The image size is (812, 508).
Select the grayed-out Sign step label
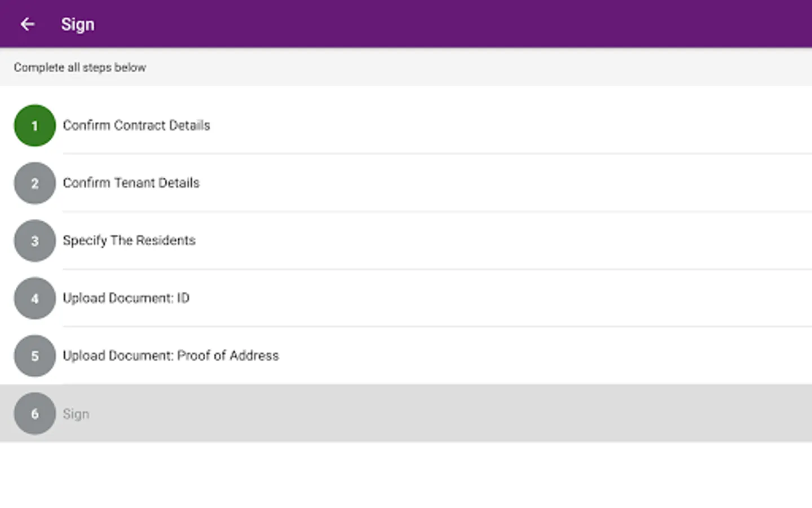pyautogui.click(x=76, y=414)
